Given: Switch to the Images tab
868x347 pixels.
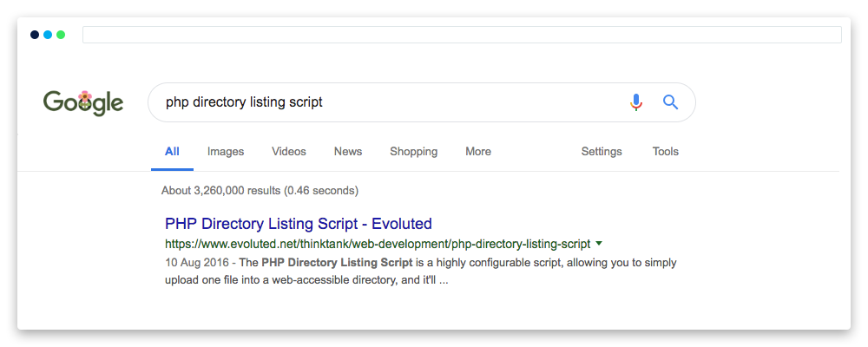Looking at the screenshot, I should tap(226, 152).
